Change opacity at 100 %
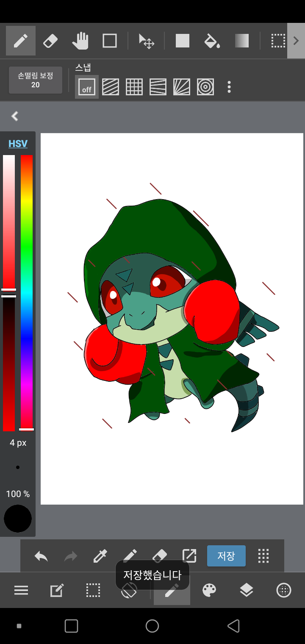The height and width of the screenshot is (644, 305). [18, 494]
